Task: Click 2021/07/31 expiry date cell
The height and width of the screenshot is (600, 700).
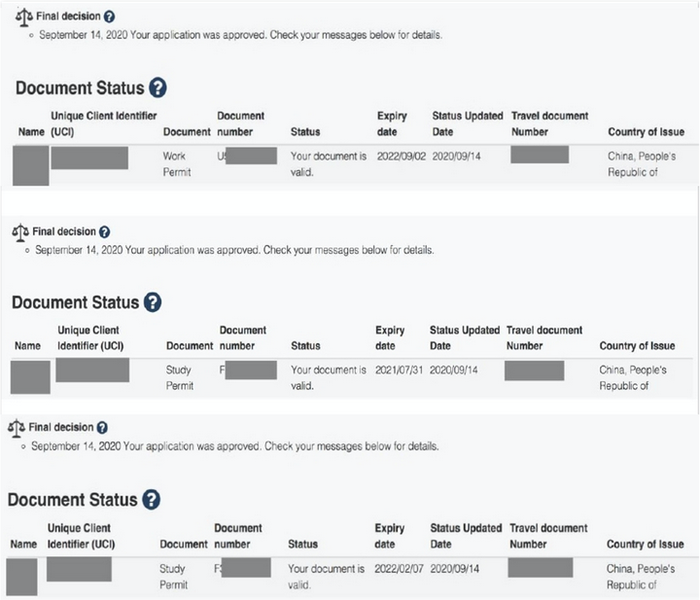Action: coord(399,371)
